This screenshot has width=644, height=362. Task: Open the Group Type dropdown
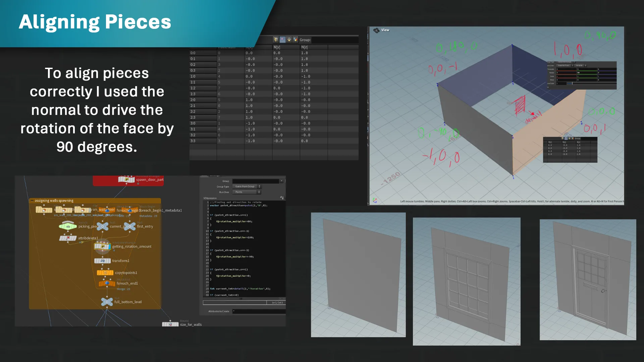[247, 186]
